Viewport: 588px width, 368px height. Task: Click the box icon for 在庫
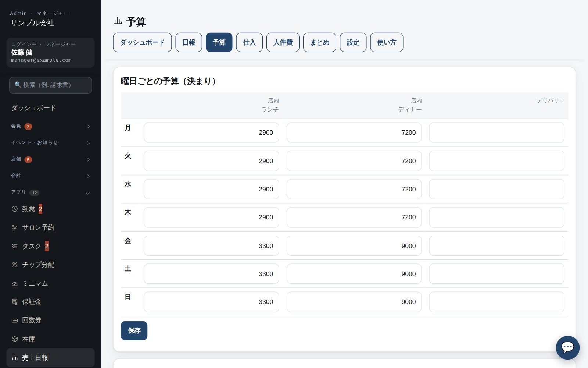pos(15,339)
